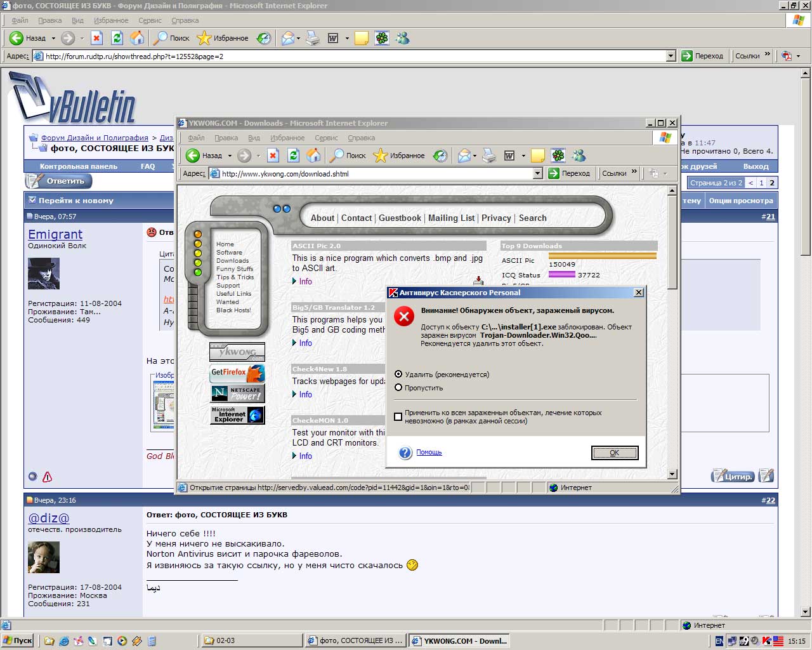Select Удалить (рекомендуется) radio option

point(398,375)
